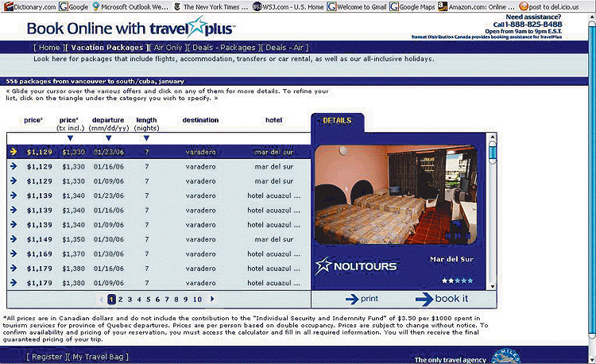596x364 pixels.
Task: Click arrow icon of 01/09/06 $1,139 row
Action: (x=14, y=225)
